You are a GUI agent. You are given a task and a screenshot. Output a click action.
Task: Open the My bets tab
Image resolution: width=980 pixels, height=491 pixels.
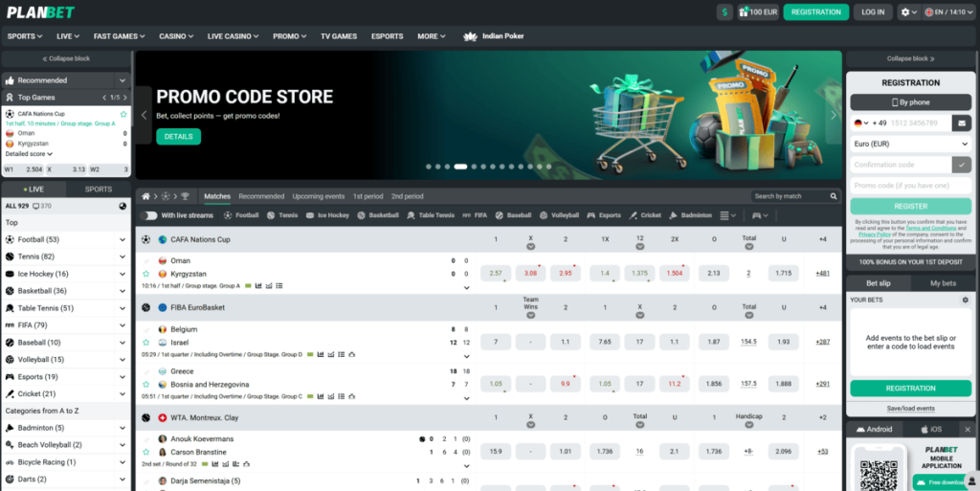coord(943,283)
